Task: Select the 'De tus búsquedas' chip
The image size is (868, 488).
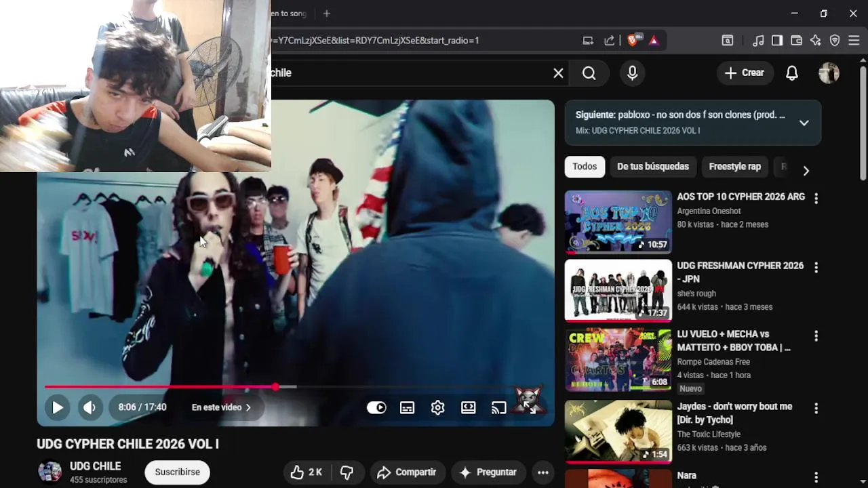Action: pyautogui.click(x=653, y=167)
